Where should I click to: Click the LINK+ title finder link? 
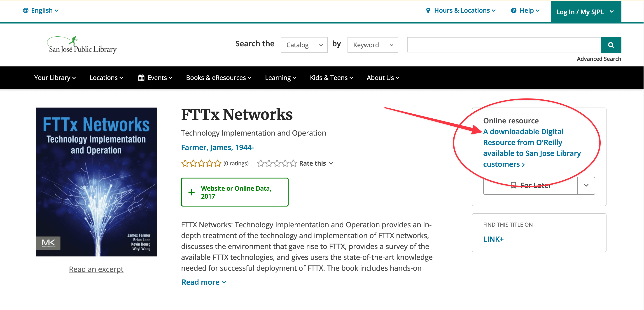pyautogui.click(x=493, y=239)
